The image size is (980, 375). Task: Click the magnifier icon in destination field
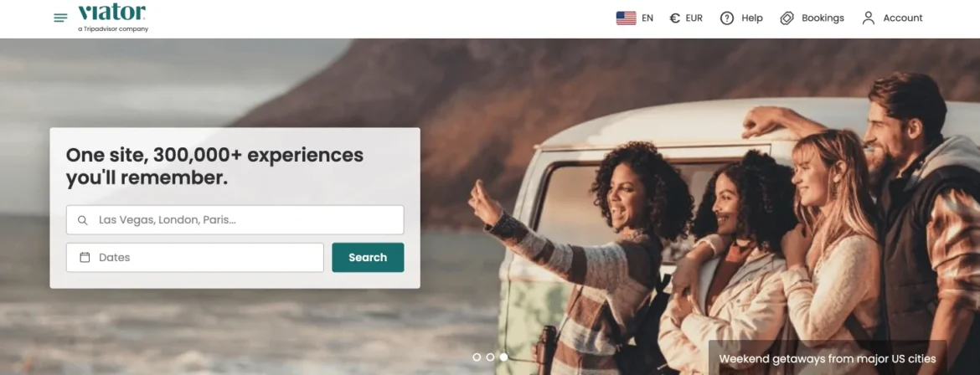point(82,220)
